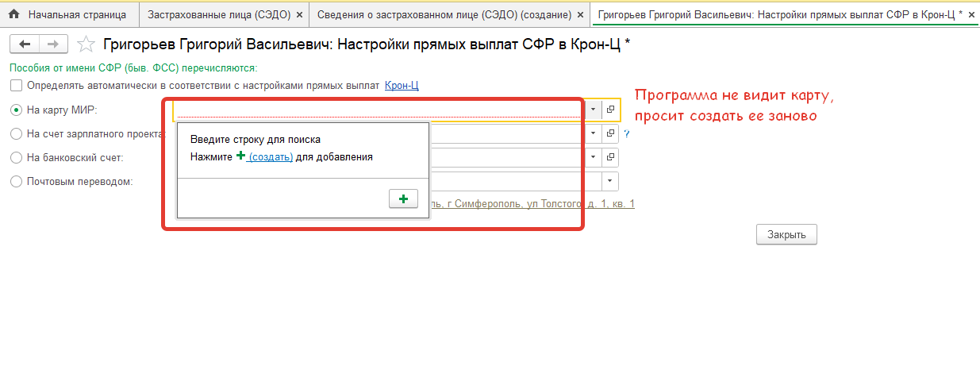Click open-form icon for bank account field

tap(610, 157)
